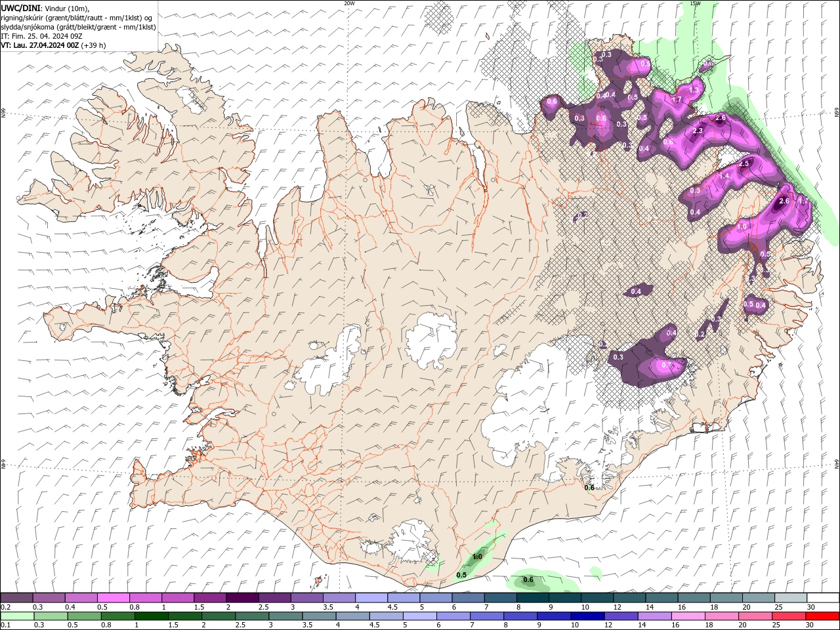Click the valid time 'VT: Lau. 27.04.2024 00Z'

(x=39, y=45)
